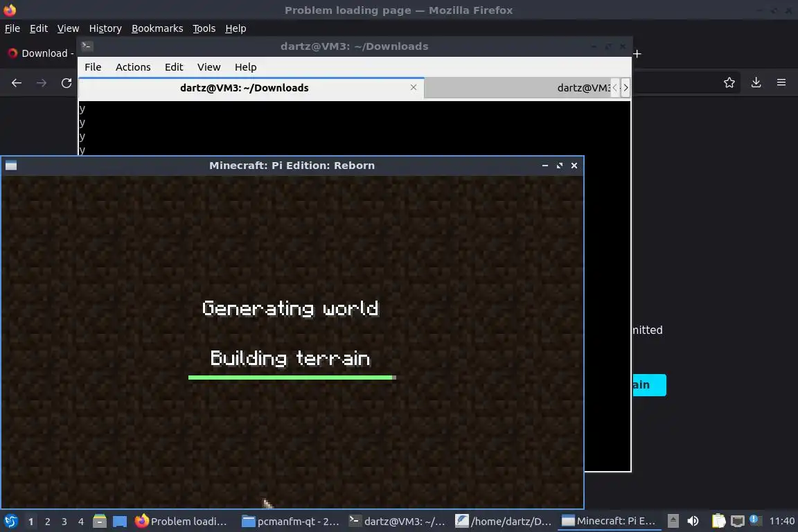Image resolution: width=798 pixels, height=532 pixels.
Task: Click the Firefox logo in title bar
Action: pos(10,10)
